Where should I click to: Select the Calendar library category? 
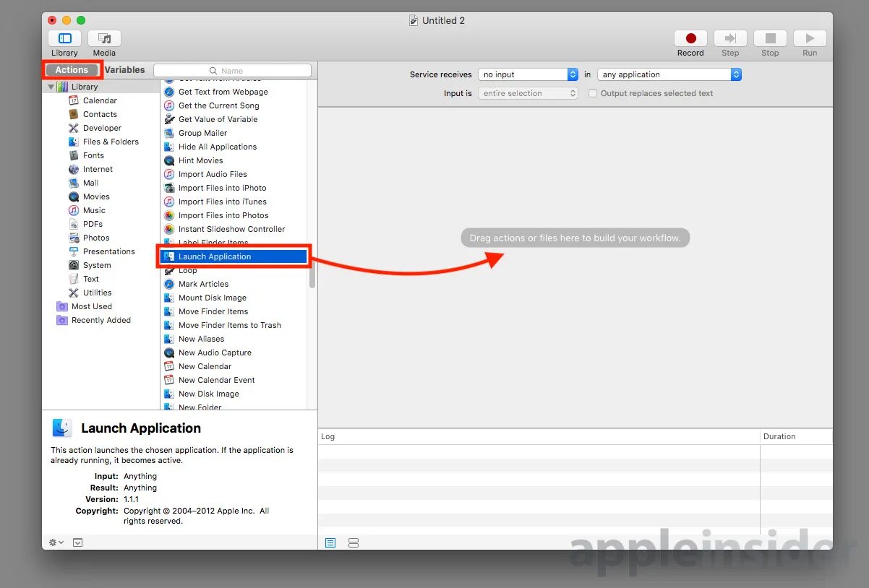coord(100,100)
